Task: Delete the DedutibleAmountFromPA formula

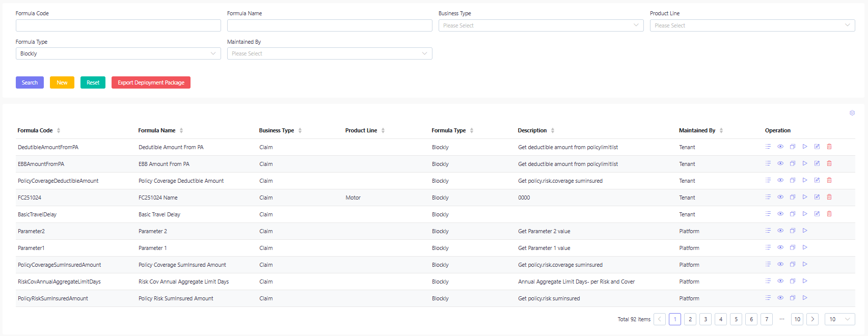Action: click(x=829, y=147)
